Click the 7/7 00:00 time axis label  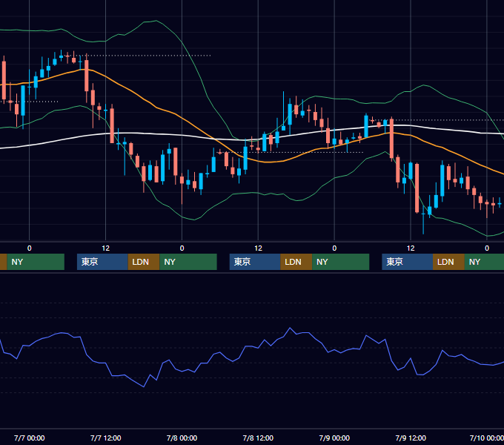coord(29,438)
